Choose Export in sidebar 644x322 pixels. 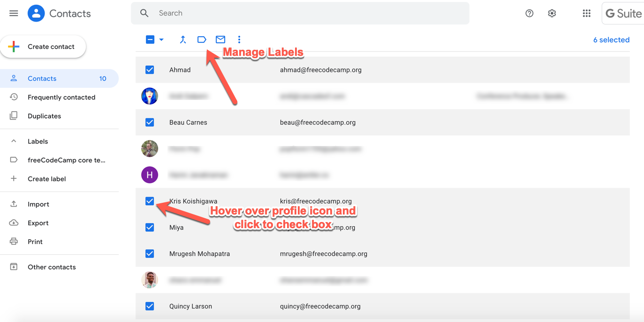click(59, 223)
